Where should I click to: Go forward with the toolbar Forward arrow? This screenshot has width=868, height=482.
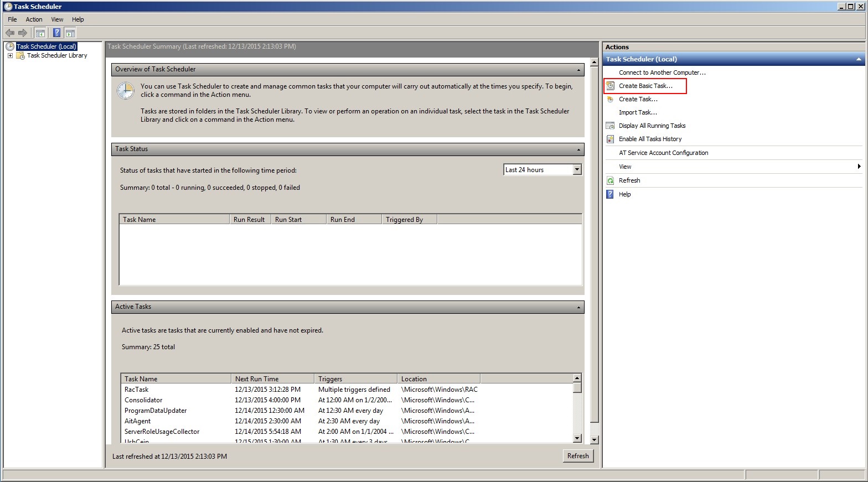(x=23, y=33)
